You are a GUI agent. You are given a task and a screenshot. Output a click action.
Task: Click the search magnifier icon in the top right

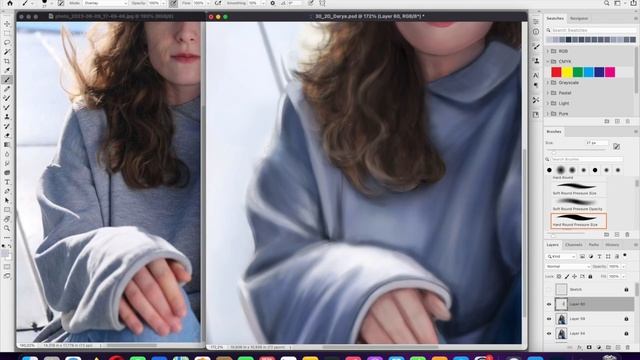click(x=607, y=3)
